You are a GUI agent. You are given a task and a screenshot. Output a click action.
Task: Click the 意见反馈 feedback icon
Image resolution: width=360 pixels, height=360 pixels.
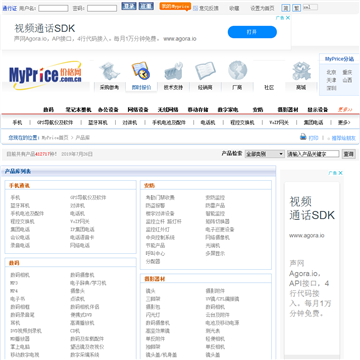[195, 8]
